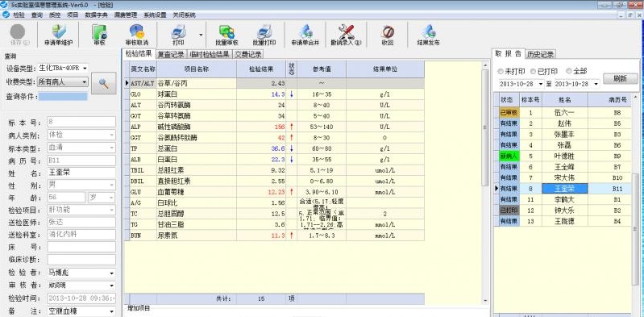The height and width of the screenshot is (317, 644).
Task: Click the 审核取消 toolbar icon
Action: 137,31
